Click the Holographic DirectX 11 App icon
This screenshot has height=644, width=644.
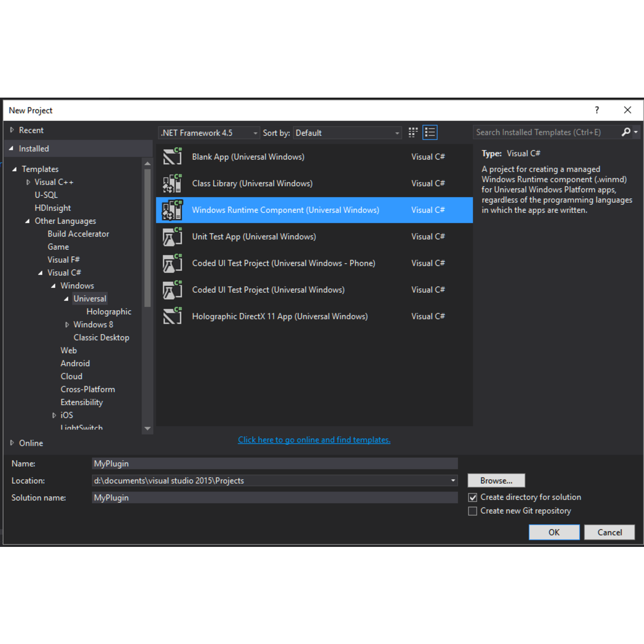coord(172,316)
